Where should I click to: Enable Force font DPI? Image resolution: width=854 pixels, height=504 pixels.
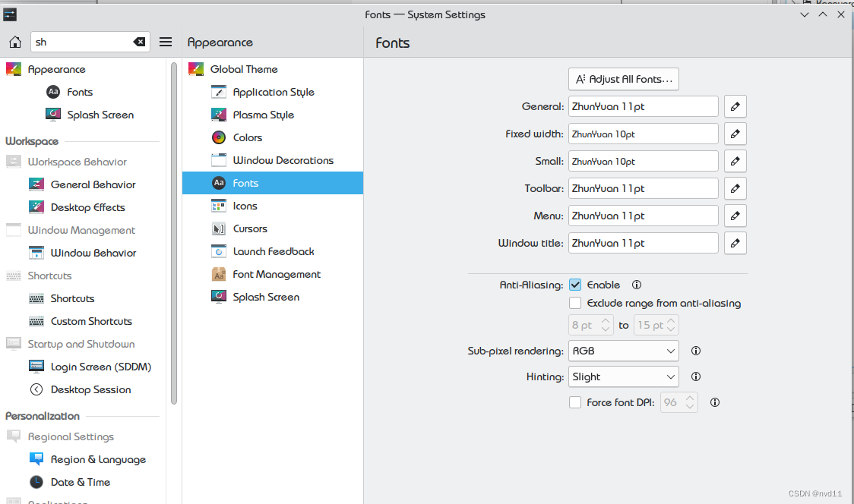click(575, 402)
